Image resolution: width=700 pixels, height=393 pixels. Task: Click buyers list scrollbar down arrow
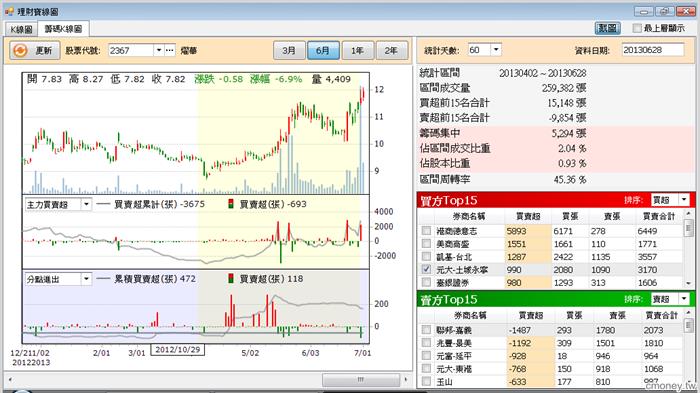tap(688, 284)
